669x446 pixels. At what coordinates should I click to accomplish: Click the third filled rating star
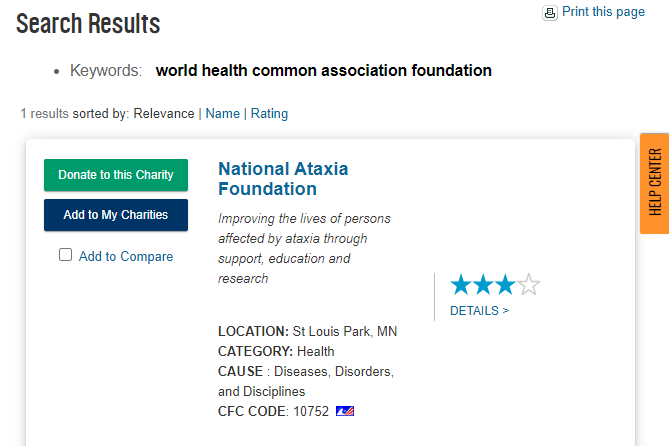click(506, 285)
